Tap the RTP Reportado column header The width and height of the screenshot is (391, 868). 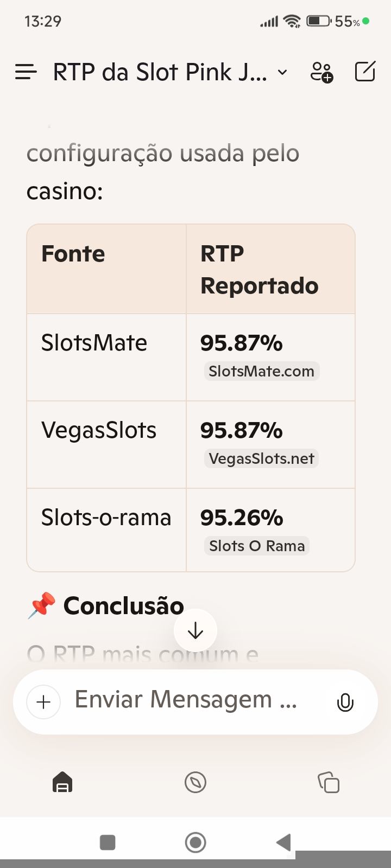click(259, 270)
